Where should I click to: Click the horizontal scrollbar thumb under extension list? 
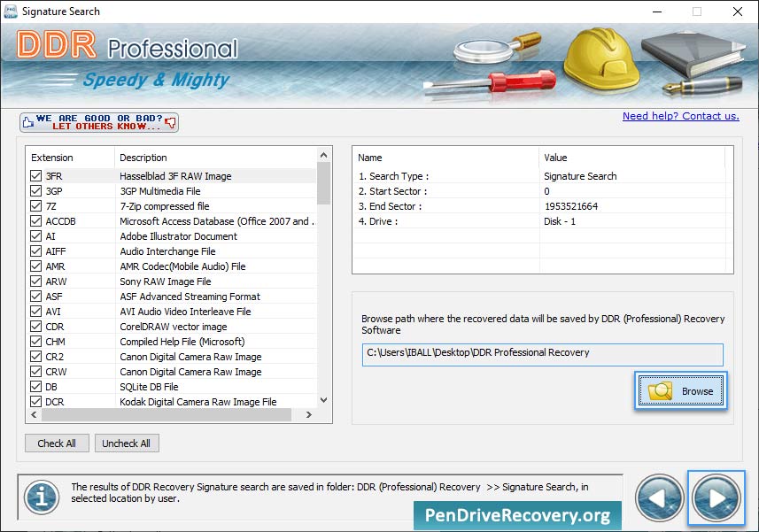pyautogui.click(x=167, y=414)
